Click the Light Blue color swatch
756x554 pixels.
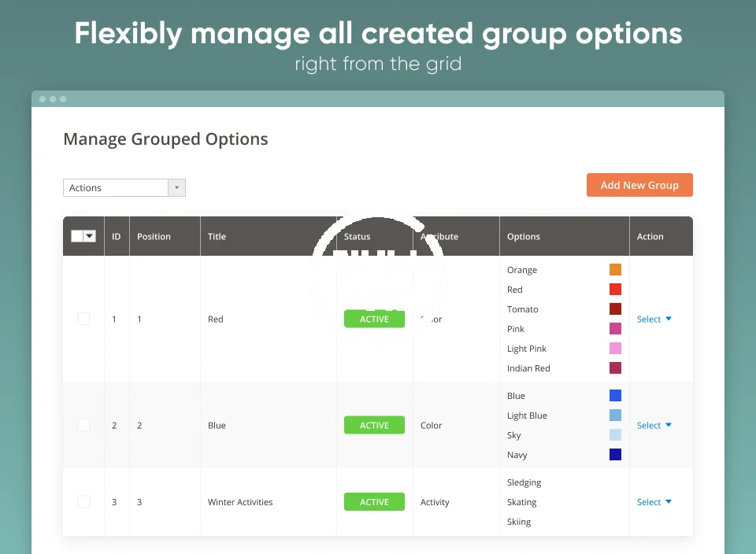coord(615,415)
